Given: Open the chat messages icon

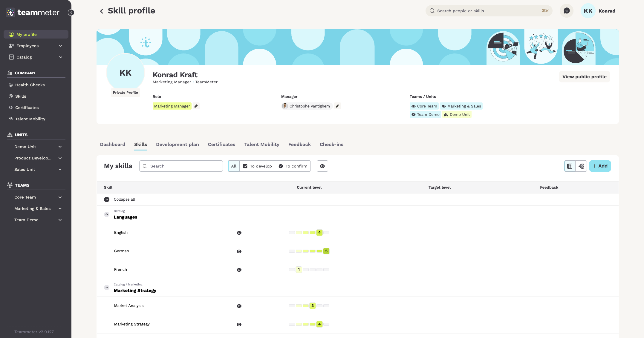Looking at the screenshot, I should point(566,11).
